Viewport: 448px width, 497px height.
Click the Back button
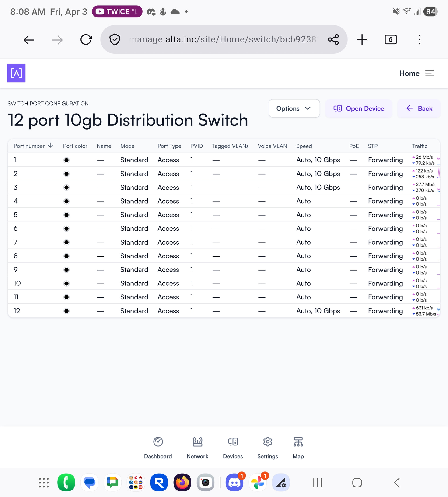point(419,108)
